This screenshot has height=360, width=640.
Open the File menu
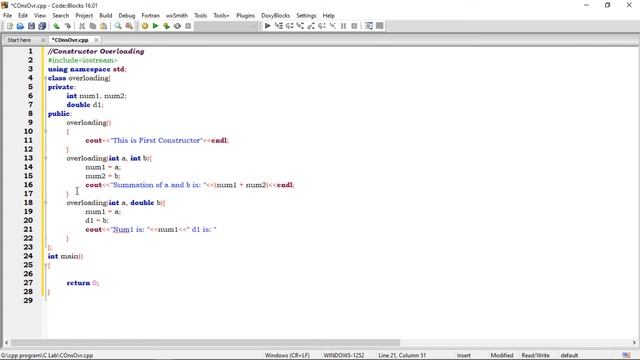pos(7,16)
